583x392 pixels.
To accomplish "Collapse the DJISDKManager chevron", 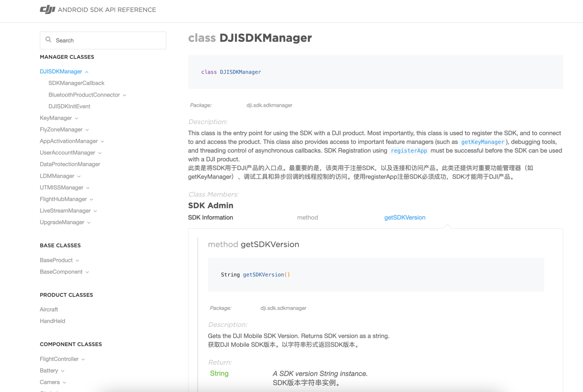I will click(x=87, y=72).
